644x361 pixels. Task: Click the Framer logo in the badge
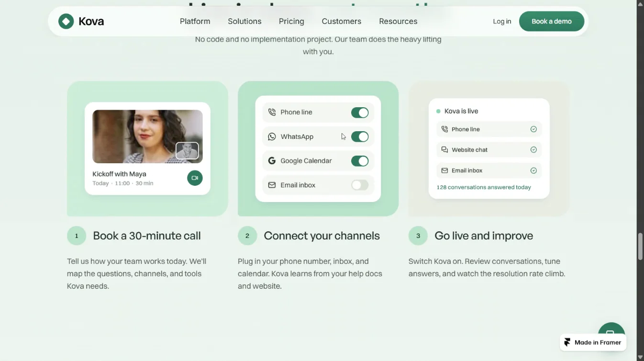(x=567, y=342)
